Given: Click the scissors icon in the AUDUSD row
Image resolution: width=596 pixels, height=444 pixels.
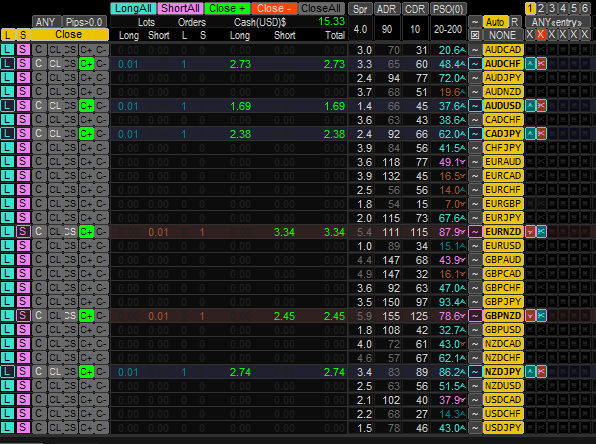Looking at the screenshot, I should click(x=541, y=106).
